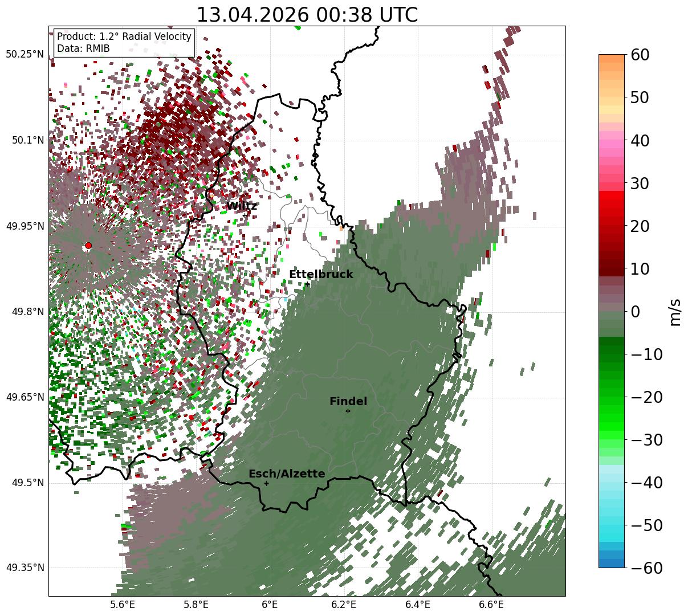Click the Ettelbruck city label

[321, 274]
